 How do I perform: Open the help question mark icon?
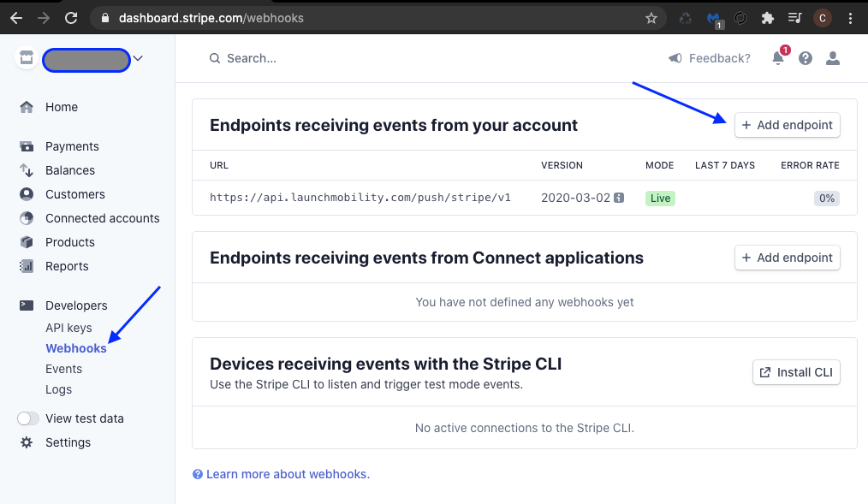[806, 58]
